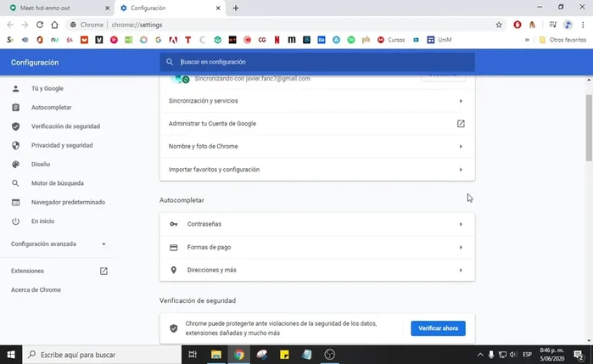Open the Spotify bookmark icon
This screenshot has width=593, height=364.
(351, 40)
